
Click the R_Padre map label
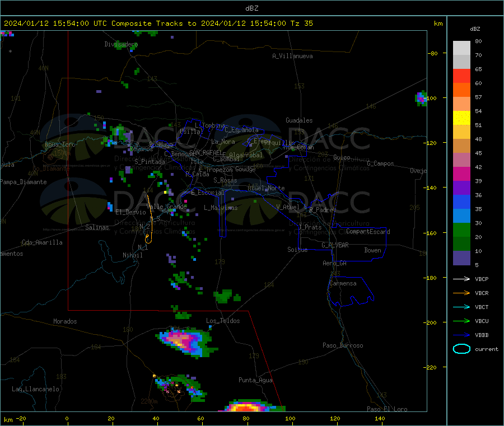(321, 210)
